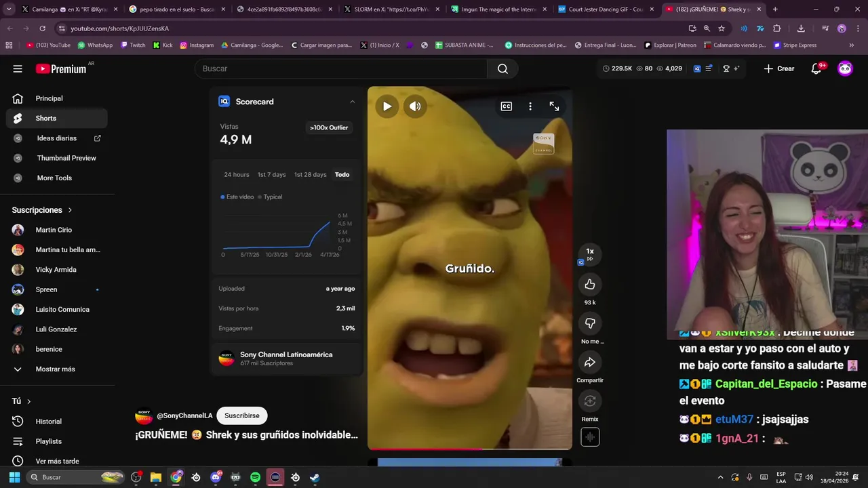Open Ver más tarde list
The image size is (868, 488).
[57, 461]
